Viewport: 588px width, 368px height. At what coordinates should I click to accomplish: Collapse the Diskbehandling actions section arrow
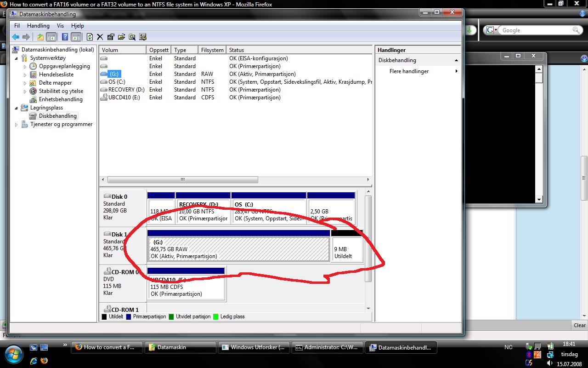456,61
